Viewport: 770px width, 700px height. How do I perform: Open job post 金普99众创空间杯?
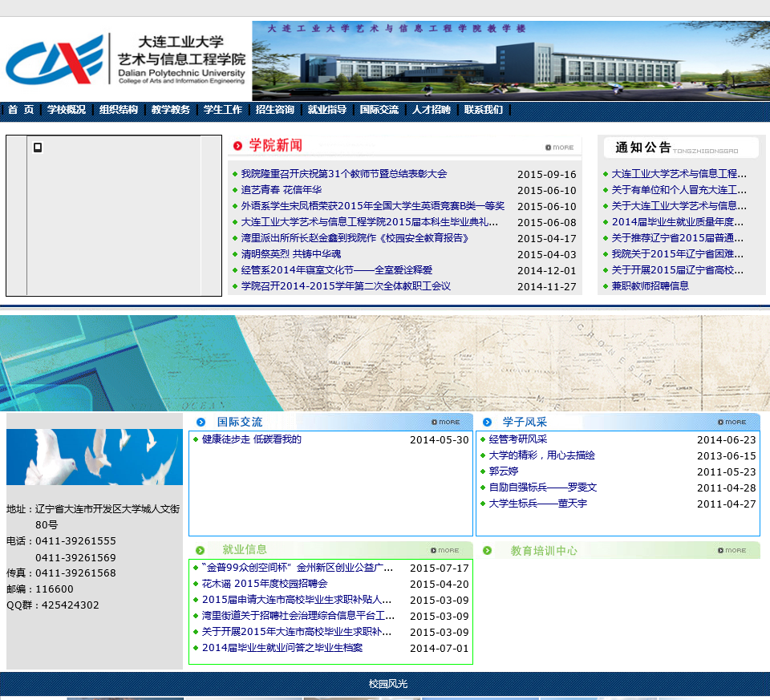(297, 568)
